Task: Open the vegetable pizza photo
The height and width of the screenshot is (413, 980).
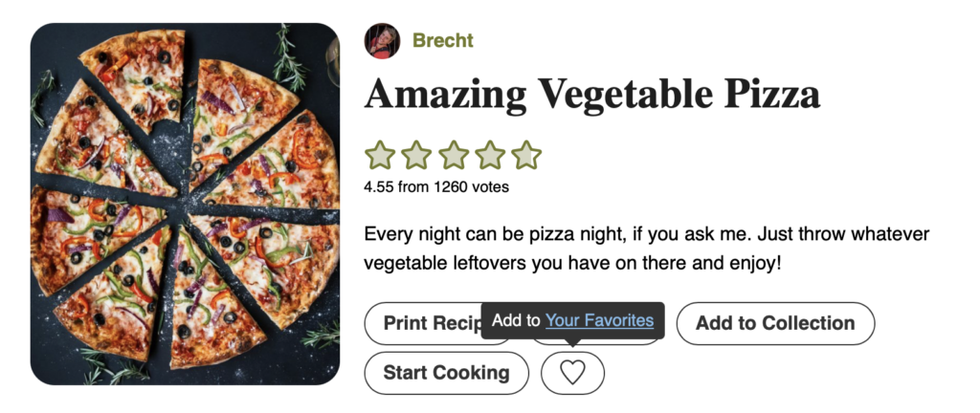Action: pos(185,204)
